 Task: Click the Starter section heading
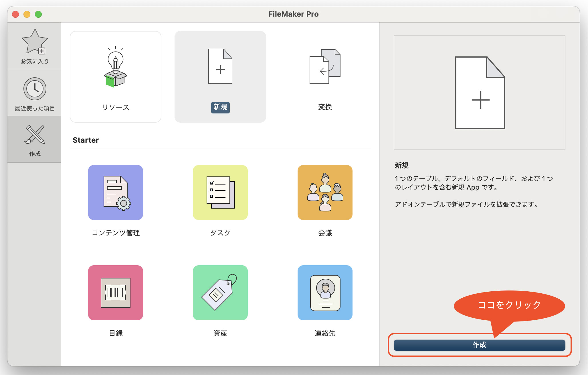(x=86, y=140)
